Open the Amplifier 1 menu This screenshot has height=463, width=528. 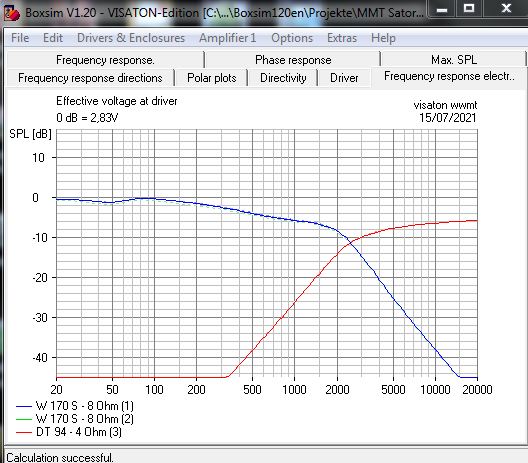pyautogui.click(x=228, y=38)
